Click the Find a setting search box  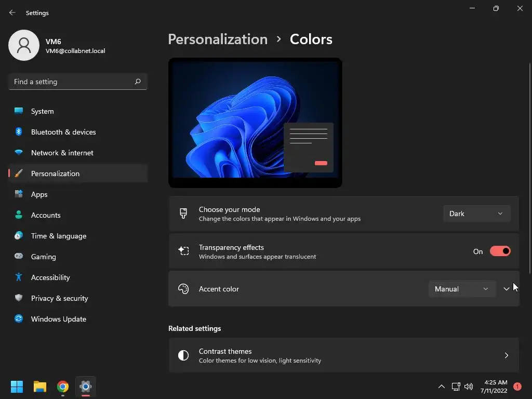click(x=78, y=82)
